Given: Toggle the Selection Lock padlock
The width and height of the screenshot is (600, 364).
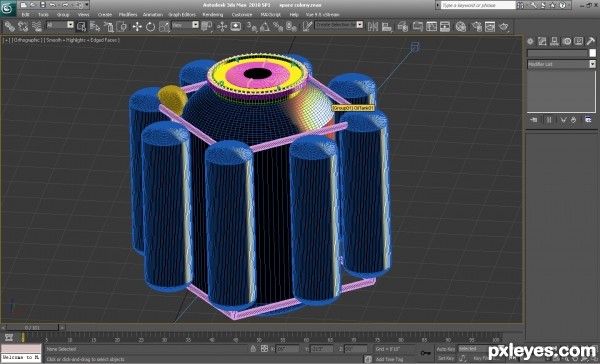Looking at the screenshot, I should pos(253,349).
